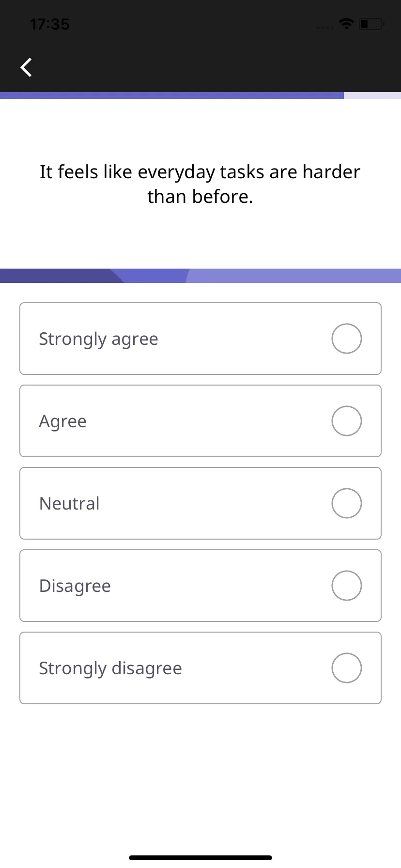Viewport: 401px width, 868px height.
Task: Pick the Strongly disagree radio circle
Action: click(347, 668)
